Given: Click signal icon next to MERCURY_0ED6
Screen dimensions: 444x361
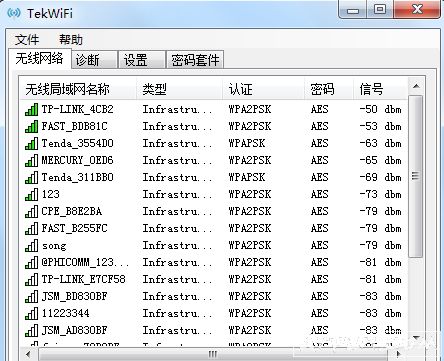Looking at the screenshot, I should click(x=31, y=160).
